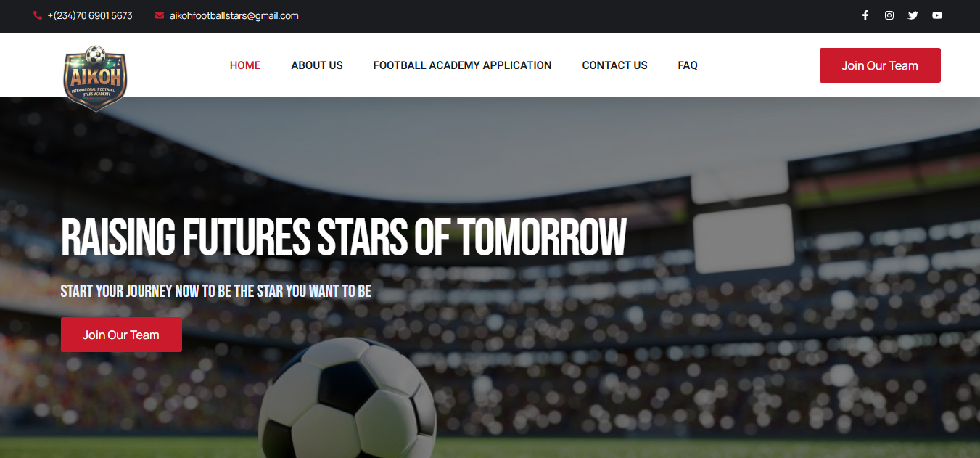Image resolution: width=980 pixels, height=458 pixels.
Task: Select the HOME menu item
Action: pos(245,65)
